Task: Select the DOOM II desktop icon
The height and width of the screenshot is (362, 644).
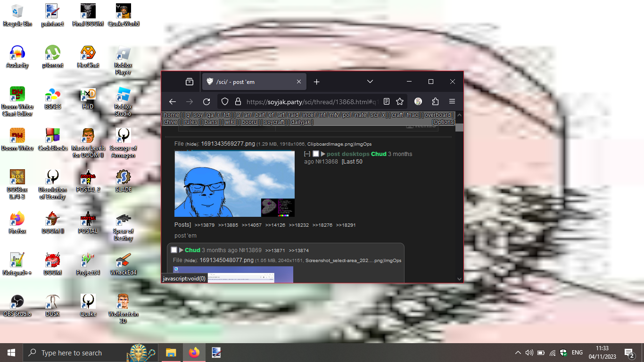Action: click(52, 222)
